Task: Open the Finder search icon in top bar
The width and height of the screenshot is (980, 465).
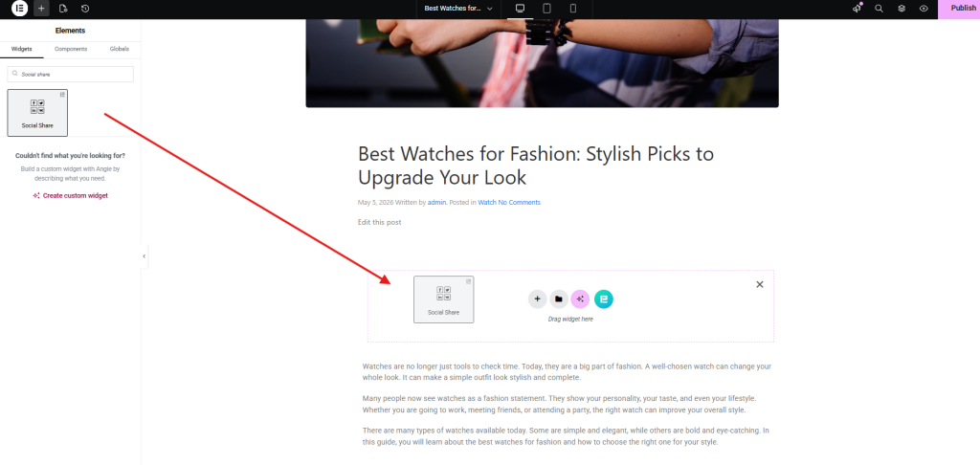Action: tap(879, 9)
